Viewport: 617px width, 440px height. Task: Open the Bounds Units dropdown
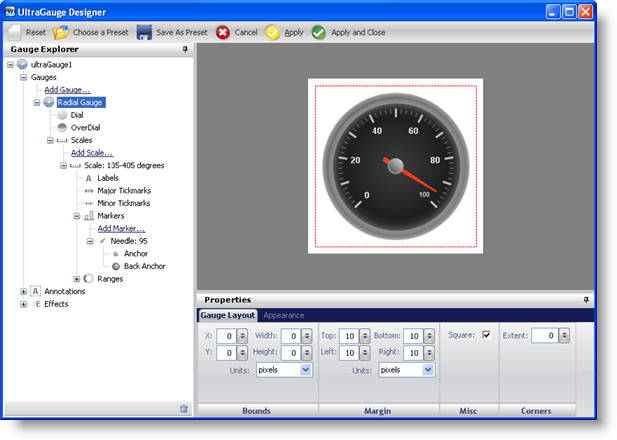point(305,369)
